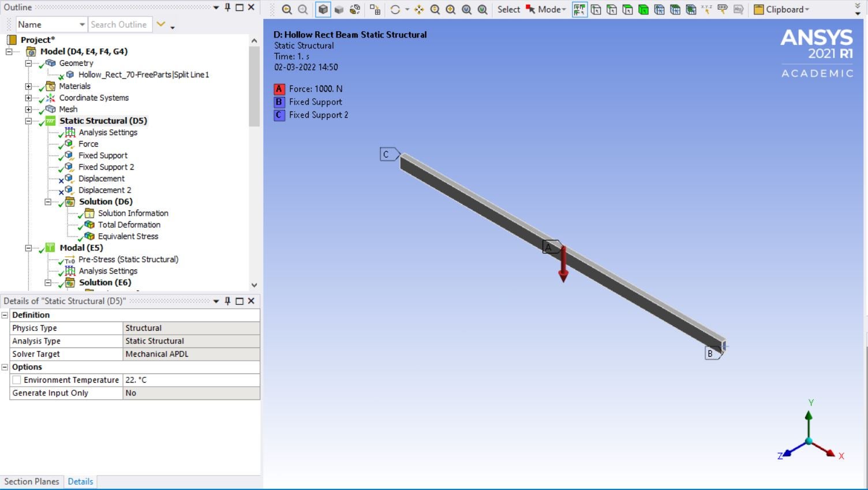This screenshot has height=490, width=868.
Task: Collapse the Geometry tree node
Action: coord(28,63)
